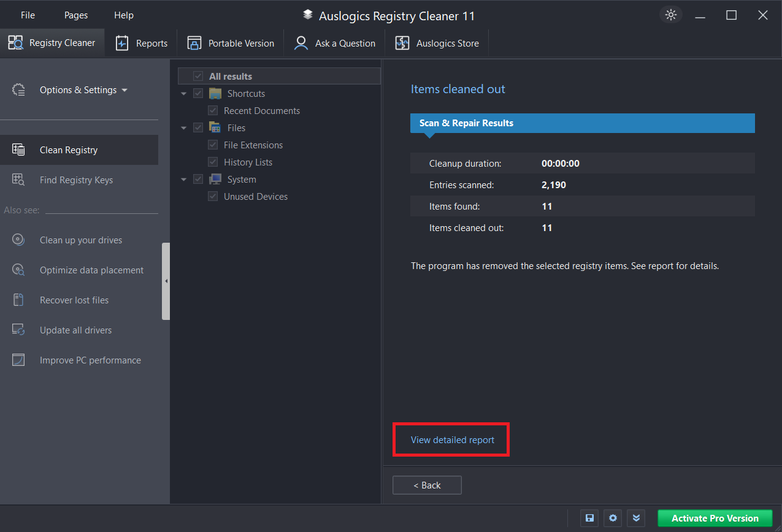Viewport: 782px width, 532px height.
Task: Click the Recover lost files icon
Action: 18,300
